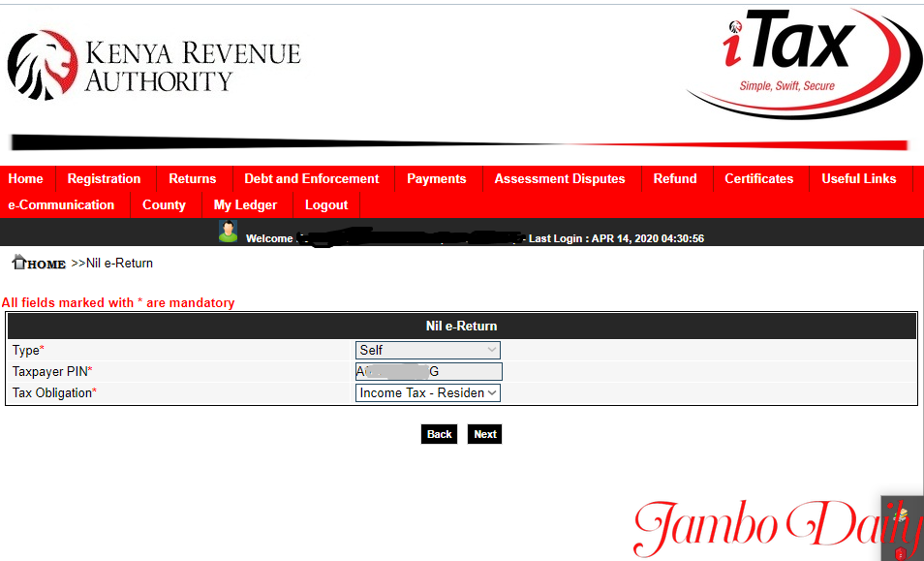Click Logout in the navigation bar
Screen dimensions: 924x561
pos(325,204)
